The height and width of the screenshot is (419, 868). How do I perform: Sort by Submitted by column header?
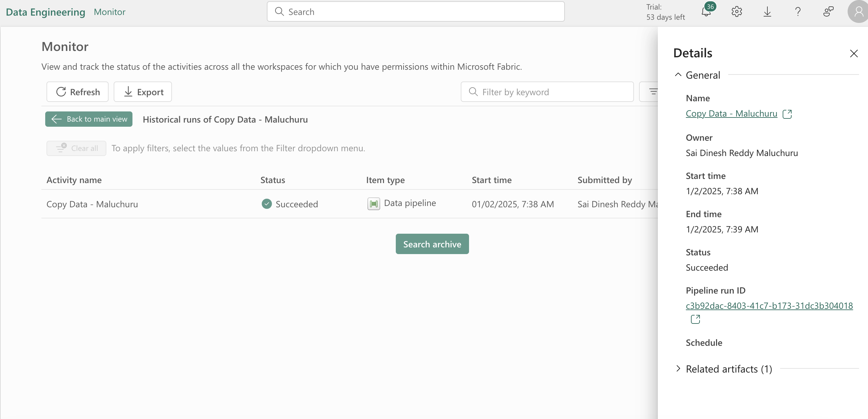point(604,180)
